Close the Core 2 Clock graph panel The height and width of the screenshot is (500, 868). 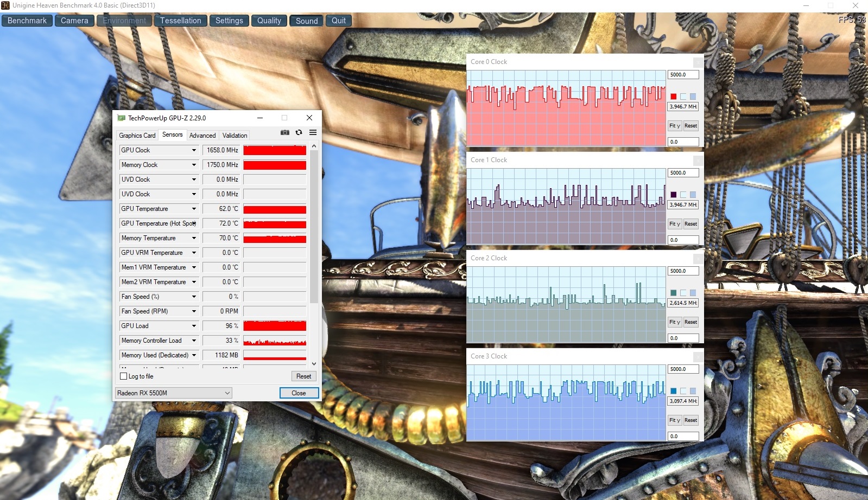tap(698, 259)
